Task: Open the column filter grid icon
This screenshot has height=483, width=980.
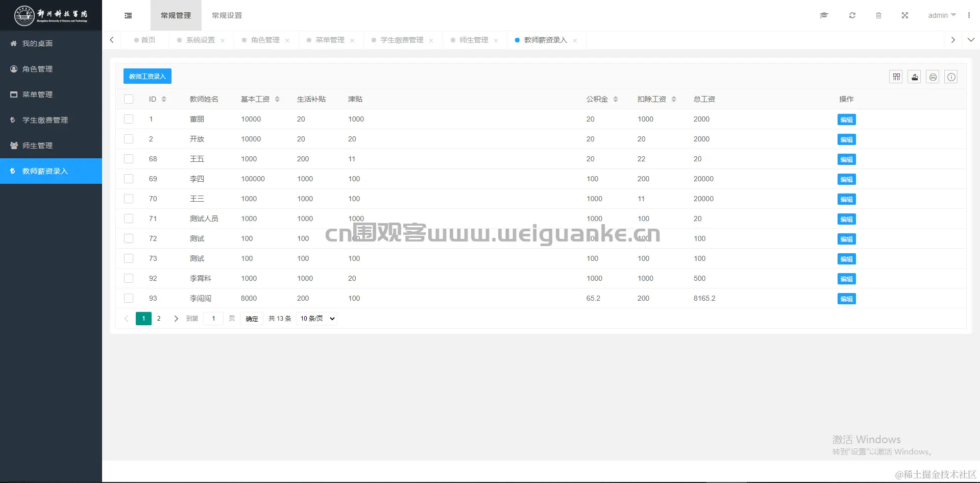Action: (896, 77)
